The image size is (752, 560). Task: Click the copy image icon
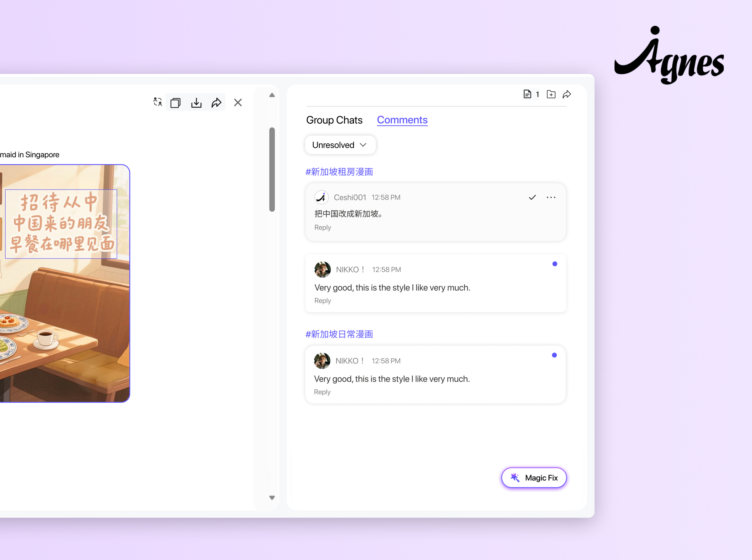click(175, 102)
